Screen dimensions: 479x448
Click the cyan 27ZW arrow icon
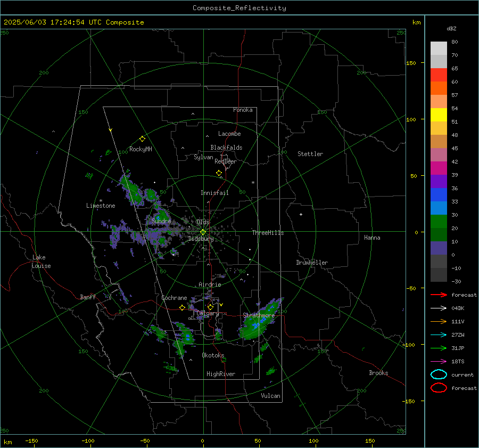pos(439,335)
